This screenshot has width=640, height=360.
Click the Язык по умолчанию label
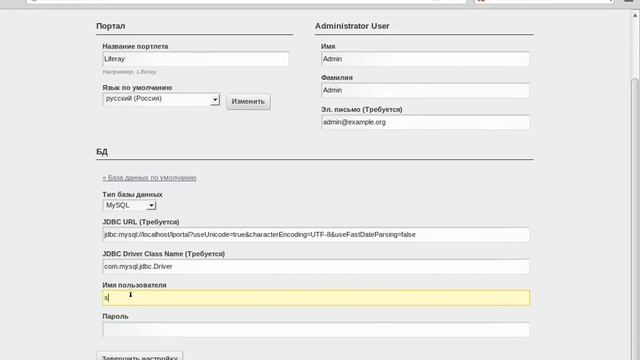pyautogui.click(x=137, y=88)
